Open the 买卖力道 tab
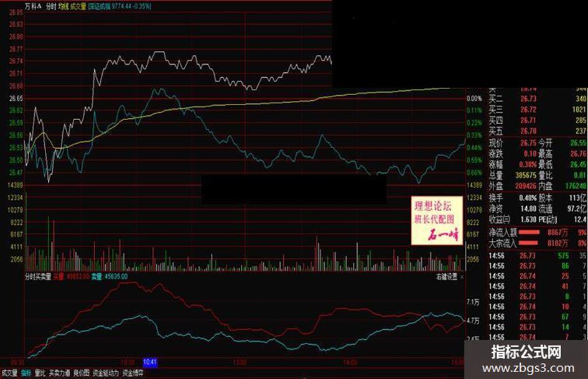 [x=59, y=373]
